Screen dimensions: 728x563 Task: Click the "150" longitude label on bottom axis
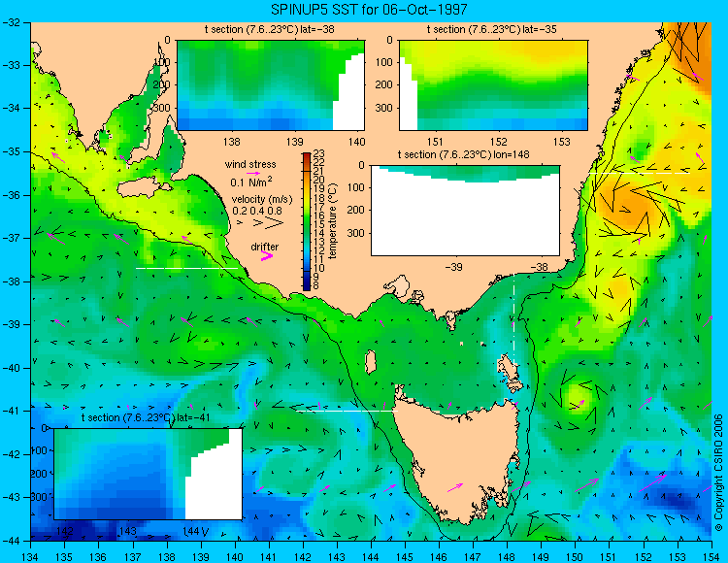point(576,557)
